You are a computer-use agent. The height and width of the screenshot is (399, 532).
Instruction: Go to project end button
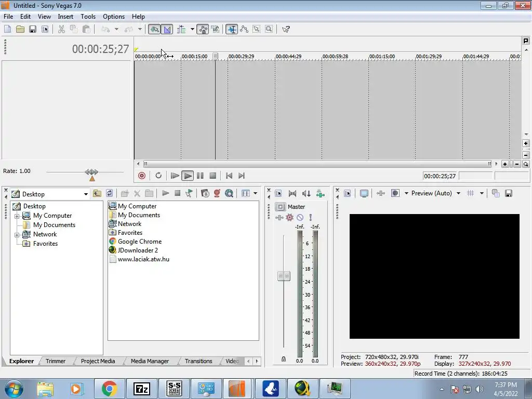point(242,176)
